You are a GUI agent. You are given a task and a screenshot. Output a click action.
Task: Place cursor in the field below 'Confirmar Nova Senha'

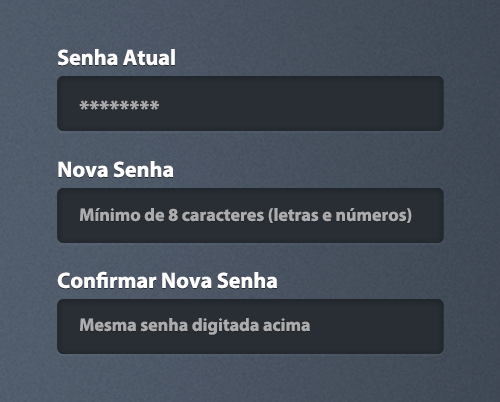(250, 326)
